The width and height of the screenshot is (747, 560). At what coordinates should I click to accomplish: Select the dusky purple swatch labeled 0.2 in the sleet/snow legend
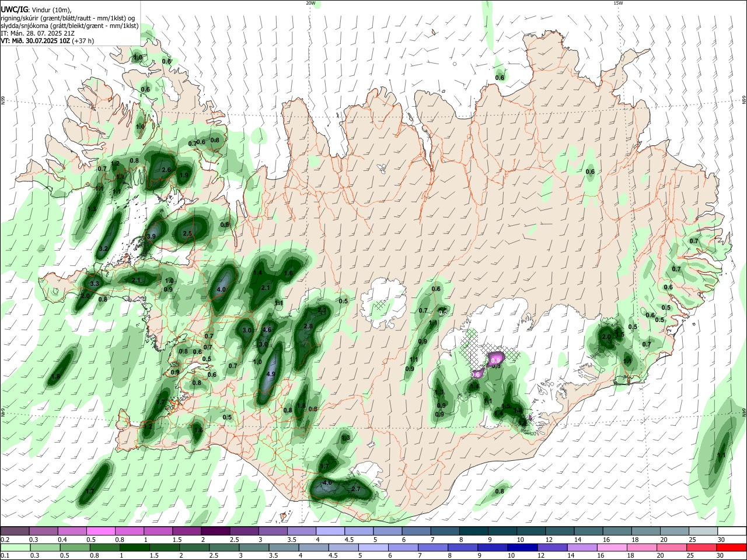pyautogui.click(x=15, y=531)
